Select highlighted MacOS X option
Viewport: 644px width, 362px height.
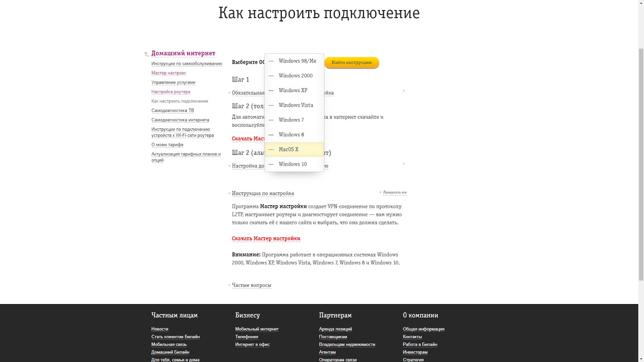click(x=294, y=149)
